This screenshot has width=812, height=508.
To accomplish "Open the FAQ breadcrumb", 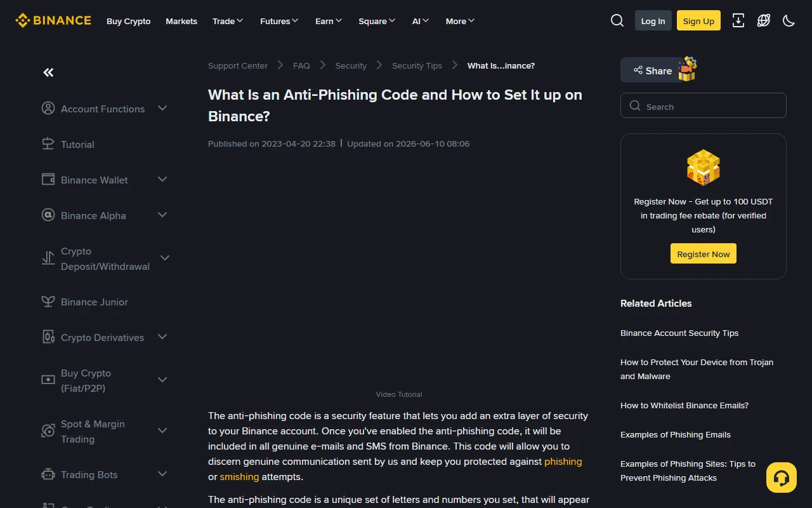I will pyautogui.click(x=301, y=66).
